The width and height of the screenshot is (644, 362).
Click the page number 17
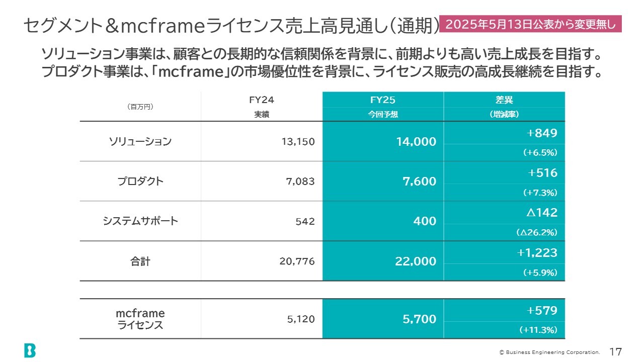pyautogui.click(x=616, y=352)
